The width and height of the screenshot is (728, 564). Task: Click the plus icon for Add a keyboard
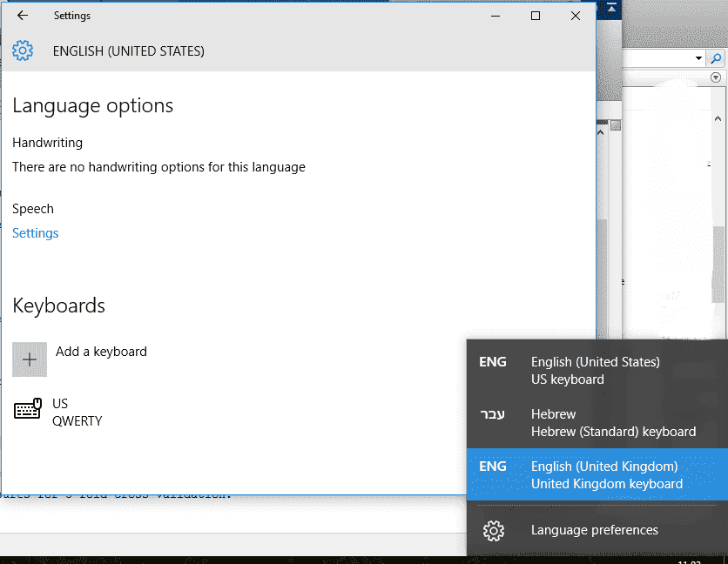(x=30, y=359)
